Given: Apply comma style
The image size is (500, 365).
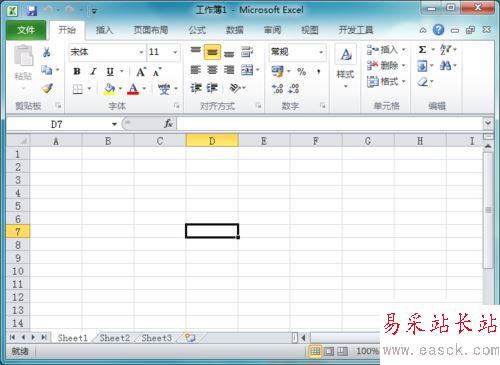Looking at the screenshot, I should point(319,71).
